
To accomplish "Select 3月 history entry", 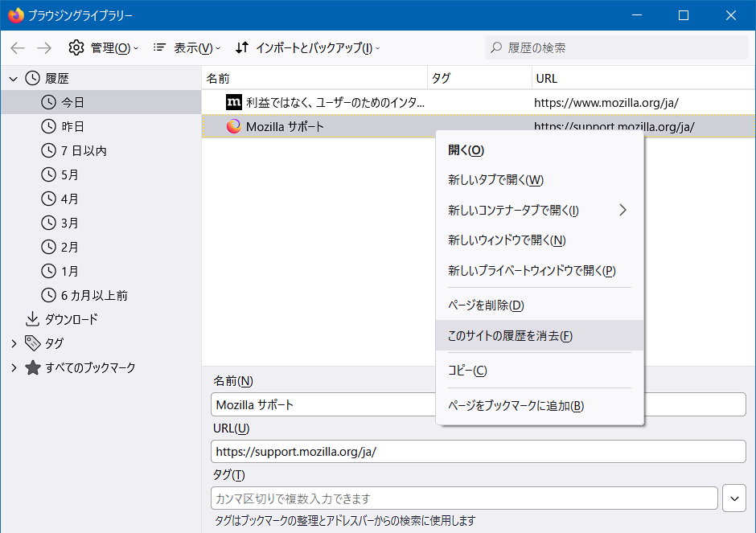I will coord(101,223).
